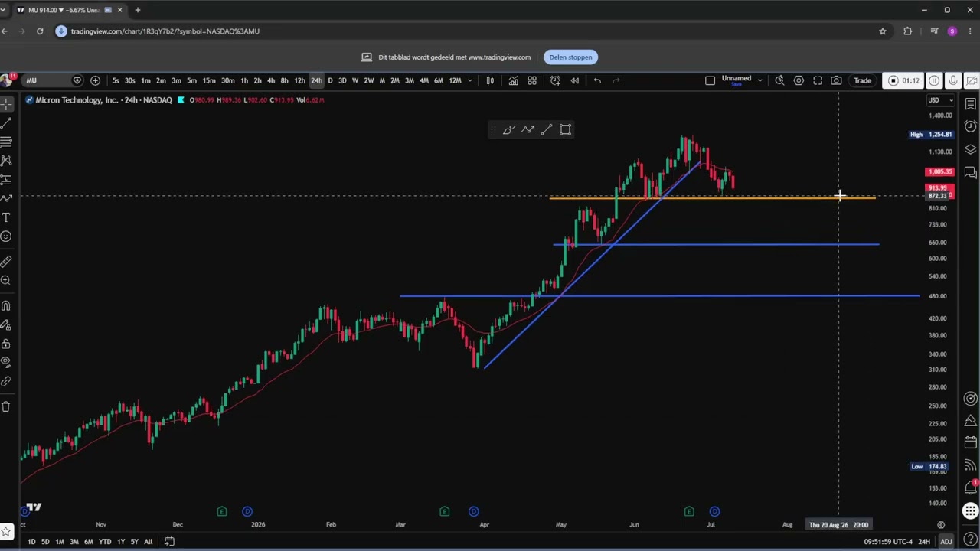The height and width of the screenshot is (551, 980).
Task: Select the W weekly timeframe
Action: click(x=355, y=80)
